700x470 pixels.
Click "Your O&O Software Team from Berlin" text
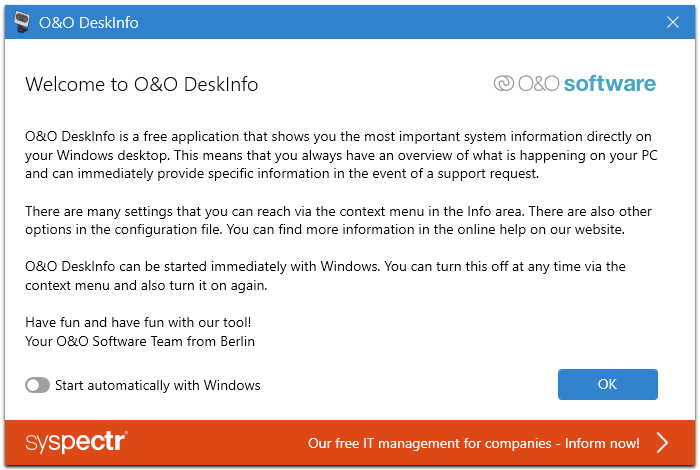point(140,341)
